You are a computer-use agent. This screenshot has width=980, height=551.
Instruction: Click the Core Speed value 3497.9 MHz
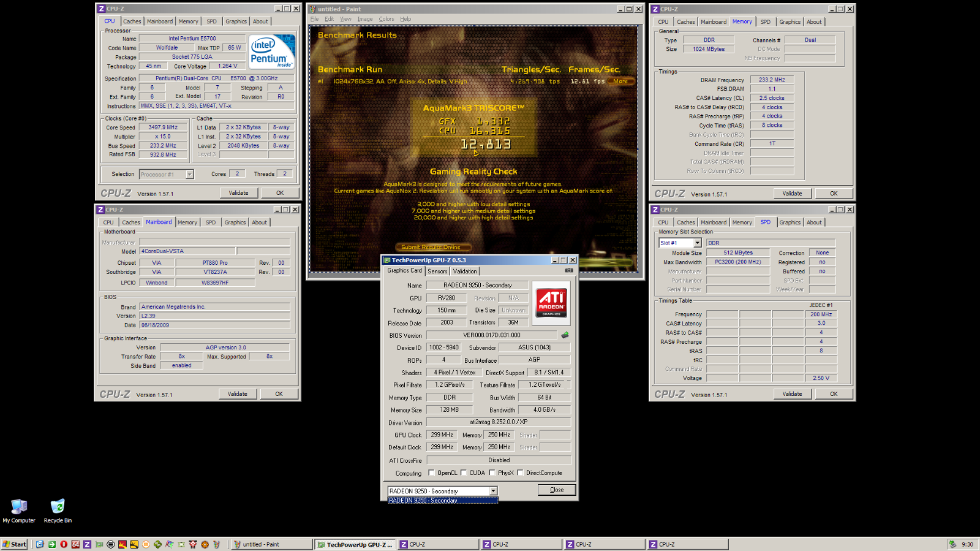[x=163, y=127]
